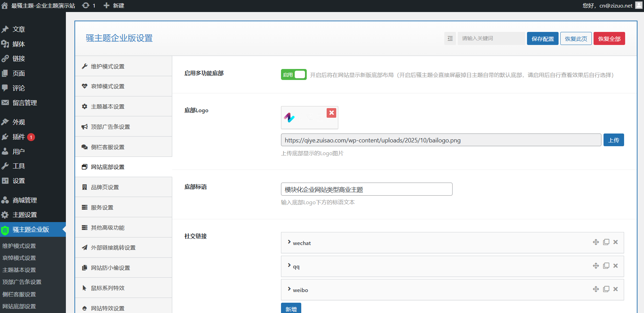Viewport: 644px width, 313px height.
Task: Remove the footer logo image preview
Action: [331, 113]
